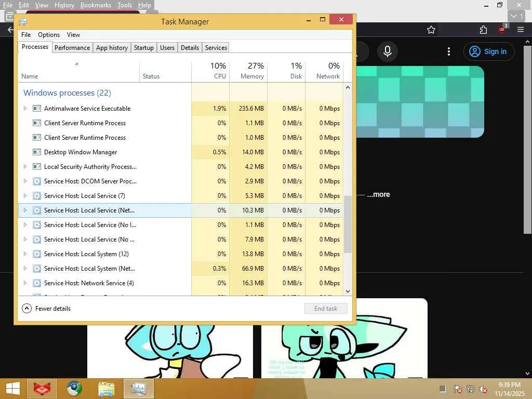Click the left cartoon thumbnail on the web page

click(170, 351)
